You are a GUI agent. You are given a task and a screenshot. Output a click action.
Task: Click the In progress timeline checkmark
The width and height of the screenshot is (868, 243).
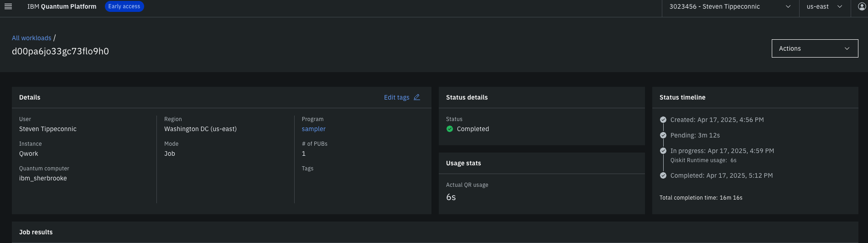click(x=663, y=151)
